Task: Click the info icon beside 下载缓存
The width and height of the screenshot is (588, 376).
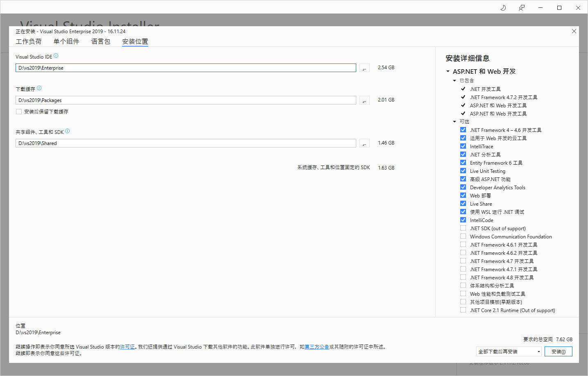Action: 39,87
